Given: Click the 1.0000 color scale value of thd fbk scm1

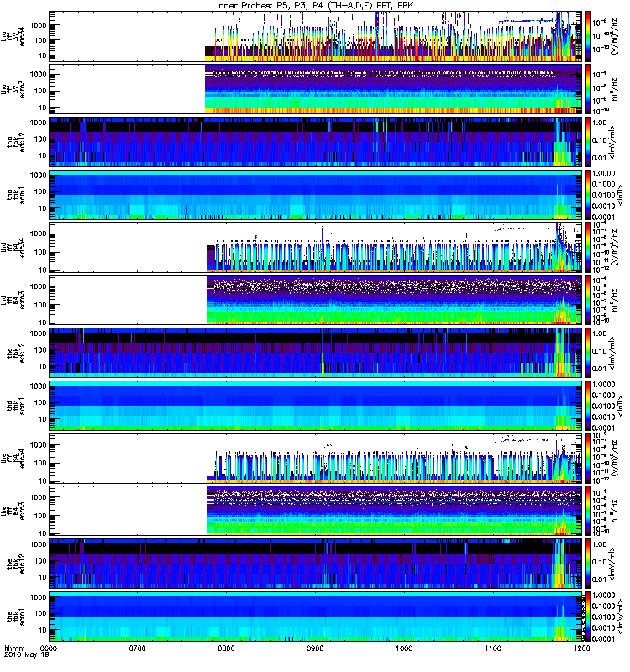Looking at the screenshot, I should pyautogui.click(x=603, y=385).
